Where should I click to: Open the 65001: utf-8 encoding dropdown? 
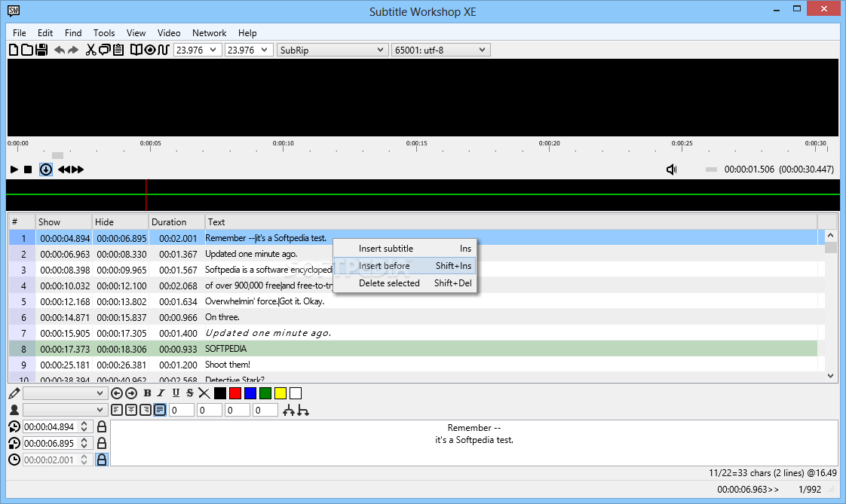(441, 50)
